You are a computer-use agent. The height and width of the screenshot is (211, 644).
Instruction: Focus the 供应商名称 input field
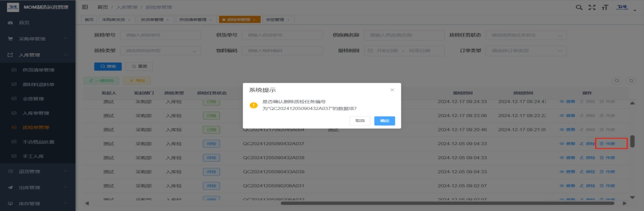pos(404,35)
